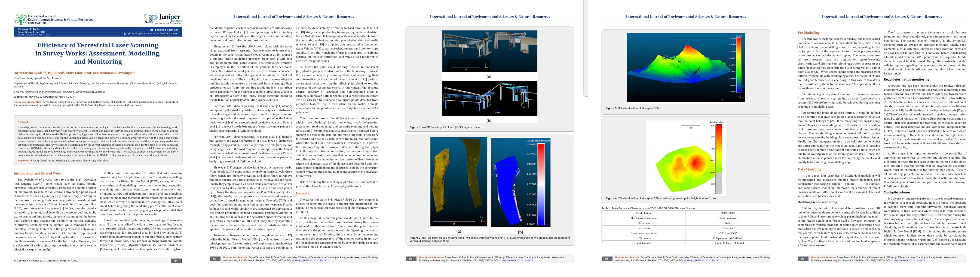This screenshot has height=277, width=980.
Task: Click the "Figure 1:" caption label
Action: (415, 127)
